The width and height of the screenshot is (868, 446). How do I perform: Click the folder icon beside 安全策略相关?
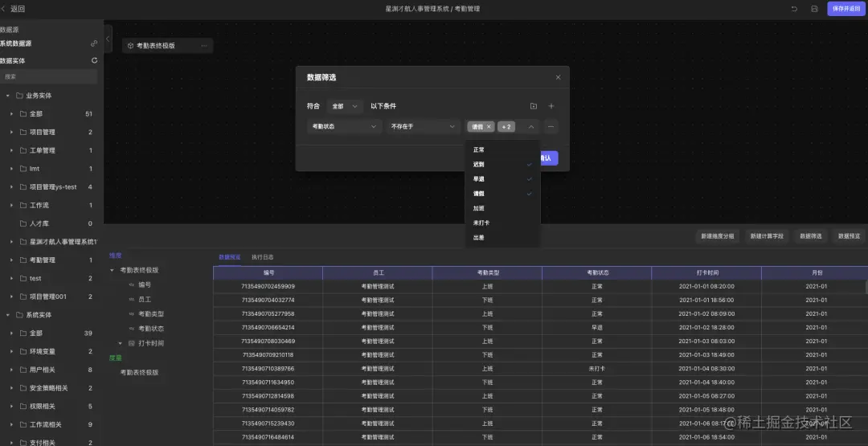click(x=23, y=388)
